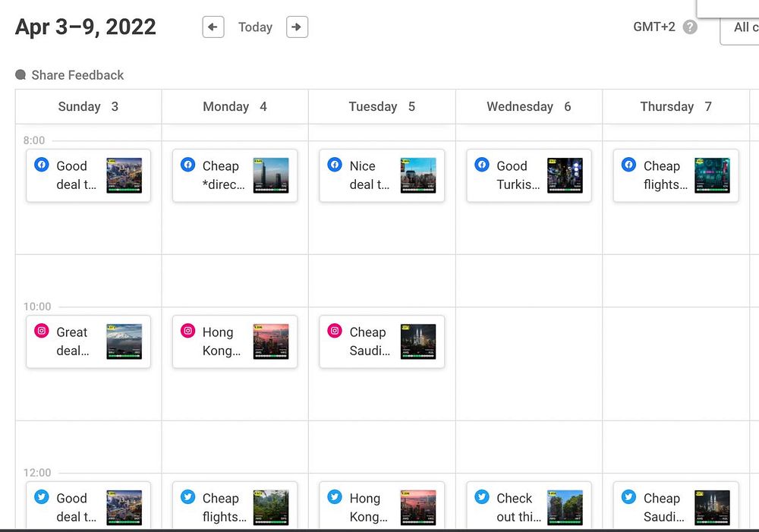Click Facebook icon on Thursday Cheap flights post

click(x=628, y=165)
